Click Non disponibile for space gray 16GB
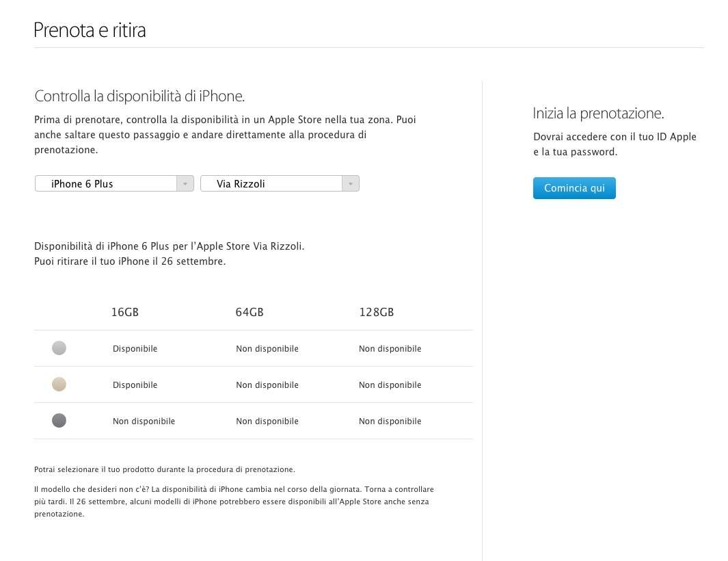Screen dimensions: 728x561 tap(144, 421)
